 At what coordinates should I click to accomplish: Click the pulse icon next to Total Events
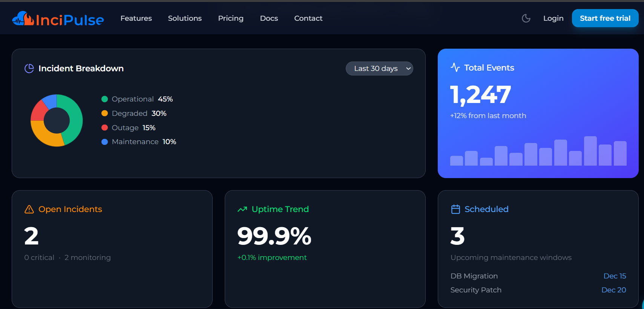(455, 68)
